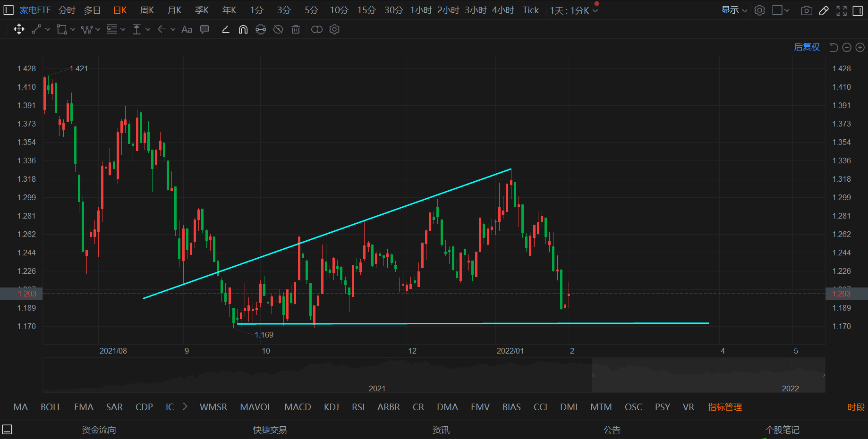This screenshot has width=868, height=439.
Task: Toggle the RSI indicator
Action: tap(358, 407)
